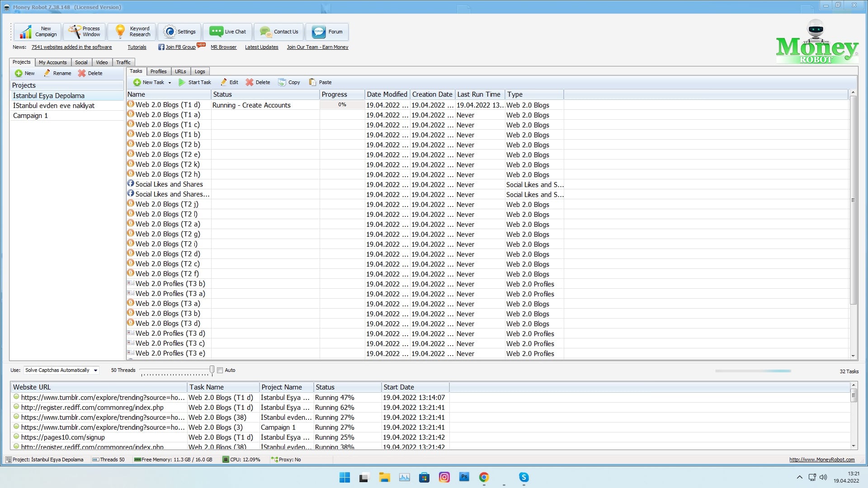Open the Windows Start menu
This screenshot has width=868, height=488.
pyautogui.click(x=344, y=477)
